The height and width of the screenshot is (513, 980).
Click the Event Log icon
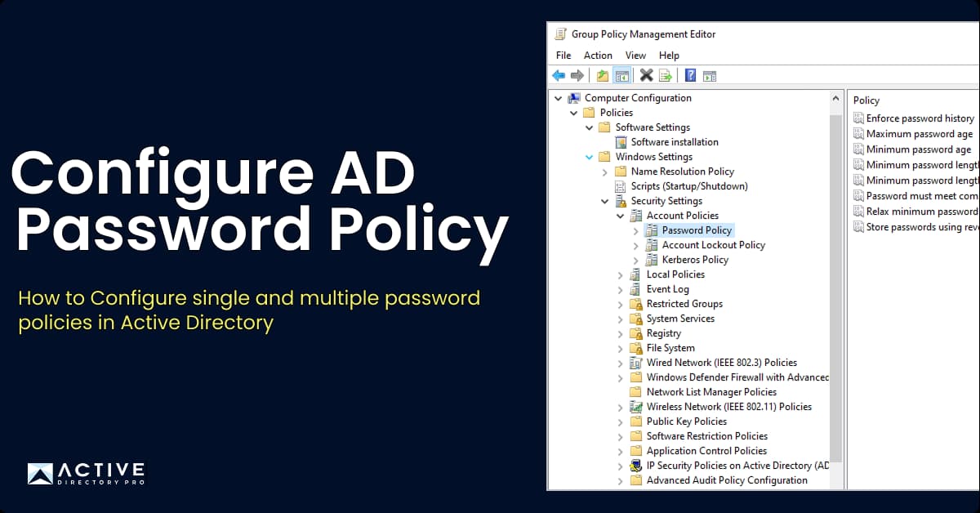point(637,289)
